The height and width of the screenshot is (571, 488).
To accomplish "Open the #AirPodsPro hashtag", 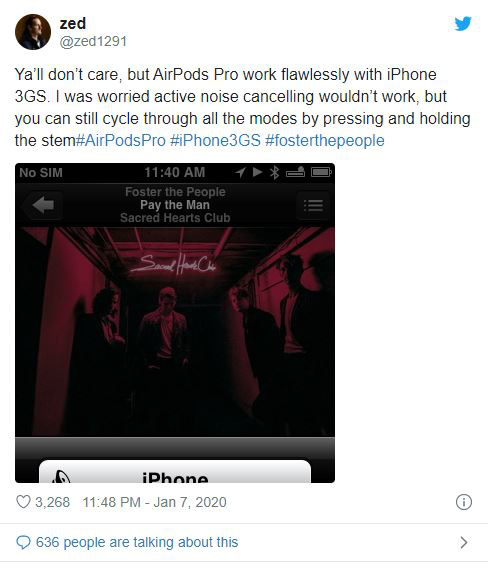I will pos(121,140).
